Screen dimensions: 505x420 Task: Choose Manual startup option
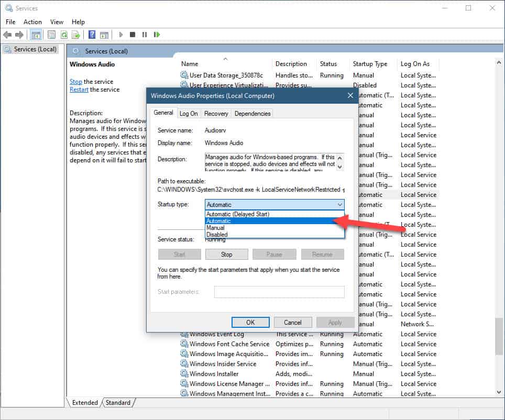275,228
